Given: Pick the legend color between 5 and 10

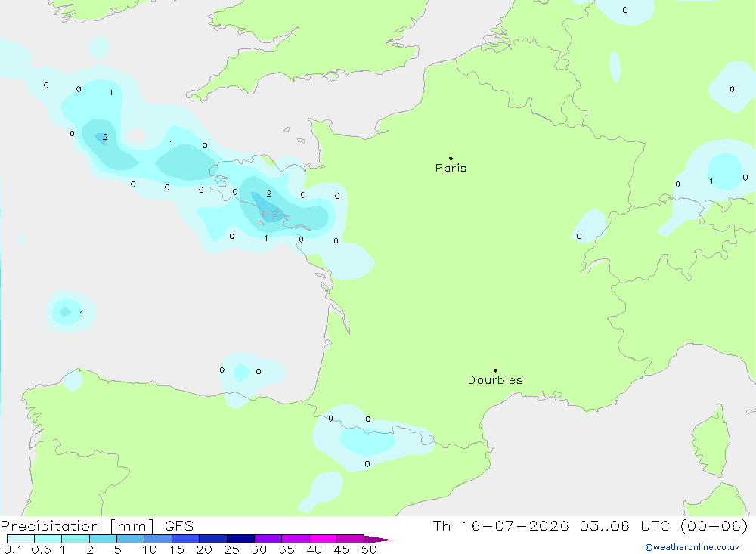Looking at the screenshot, I should [x=131, y=539].
